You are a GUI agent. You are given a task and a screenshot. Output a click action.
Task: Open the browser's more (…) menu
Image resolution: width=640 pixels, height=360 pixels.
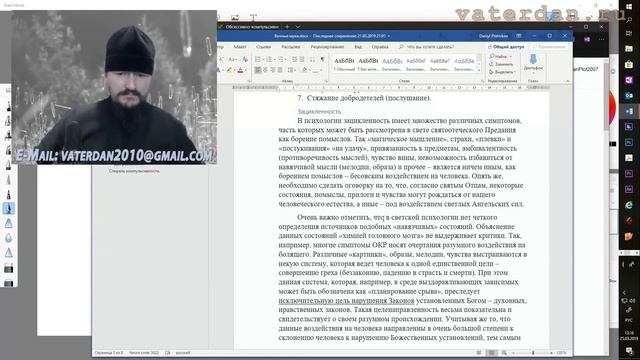[x=601, y=40]
